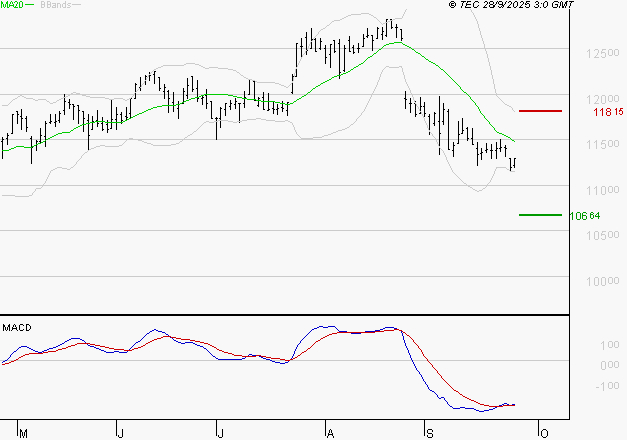Screen dimensions: 627x440
Task: Click the 100.00 price axis label
Action: 603,281
